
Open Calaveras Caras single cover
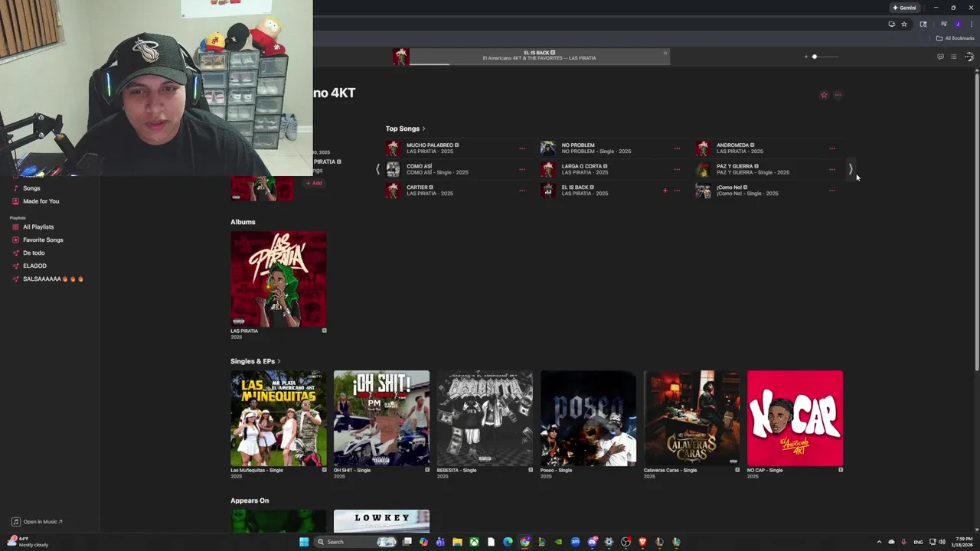pyautogui.click(x=691, y=418)
